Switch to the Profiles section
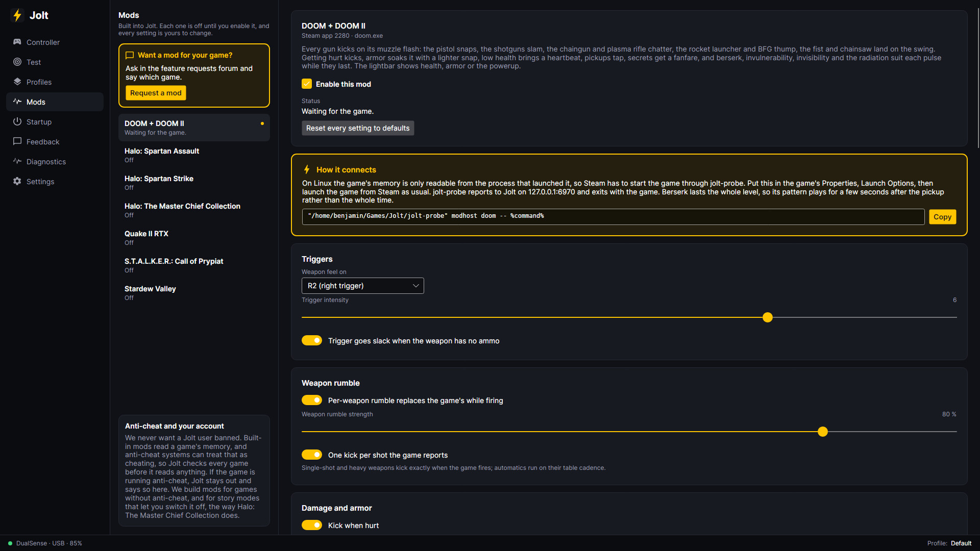This screenshot has height=551, width=980. [x=55, y=82]
